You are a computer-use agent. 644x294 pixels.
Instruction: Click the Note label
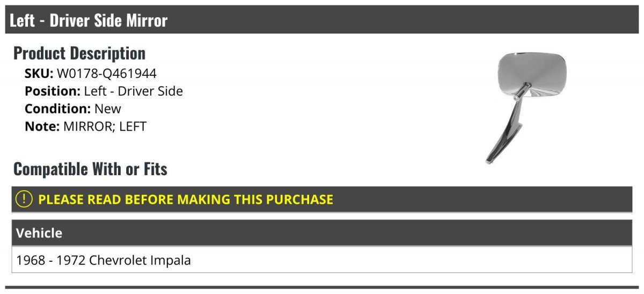click(x=42, y=126)
